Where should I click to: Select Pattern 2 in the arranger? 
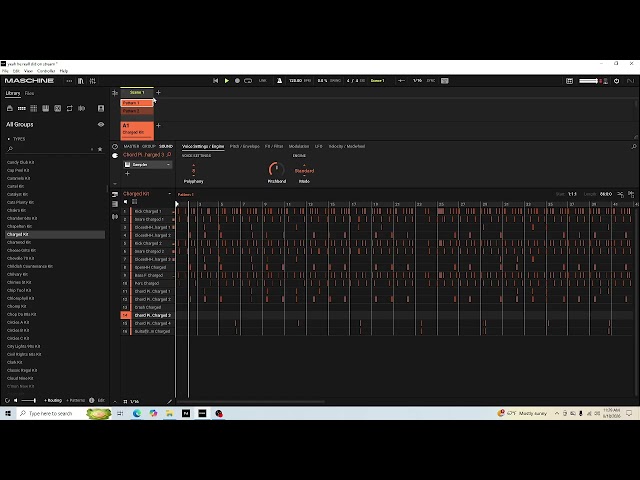(137, 111)
